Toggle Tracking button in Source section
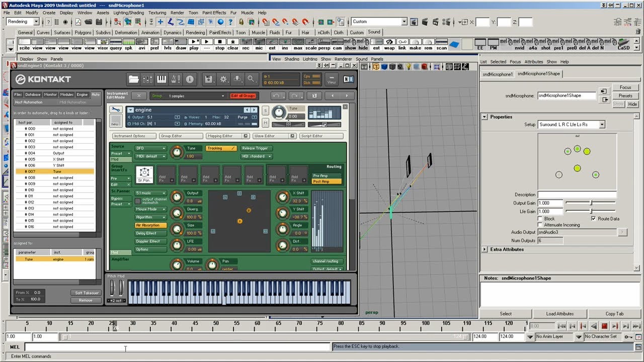The width and height of the screenshot is (644, 362). 221,148
